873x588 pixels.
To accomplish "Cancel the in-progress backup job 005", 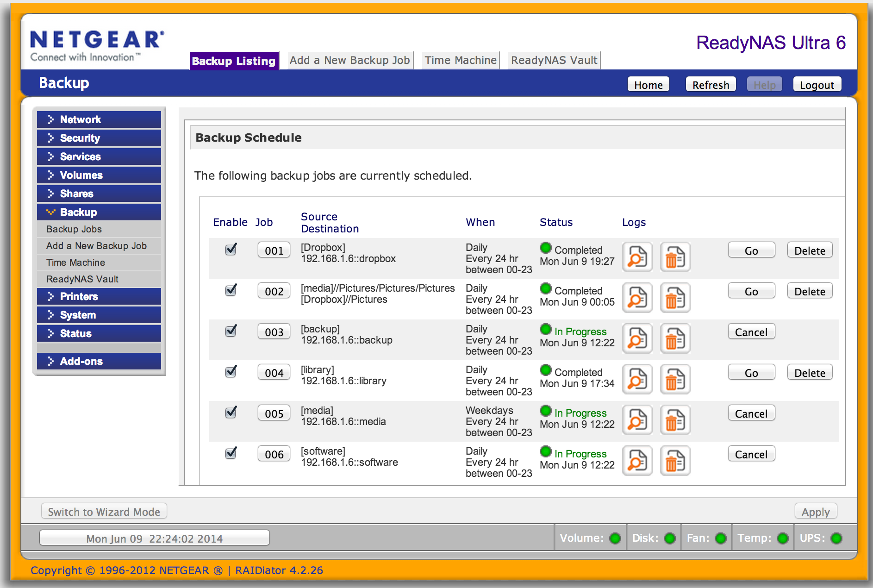I will (x=751, y=413).
